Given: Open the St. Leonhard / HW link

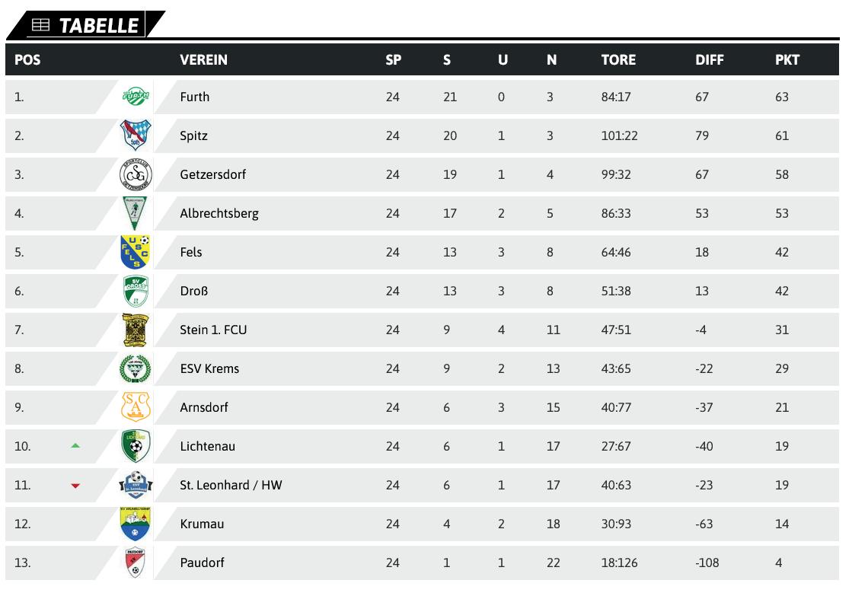Looking at the screenshot, I should pos(231,486).
